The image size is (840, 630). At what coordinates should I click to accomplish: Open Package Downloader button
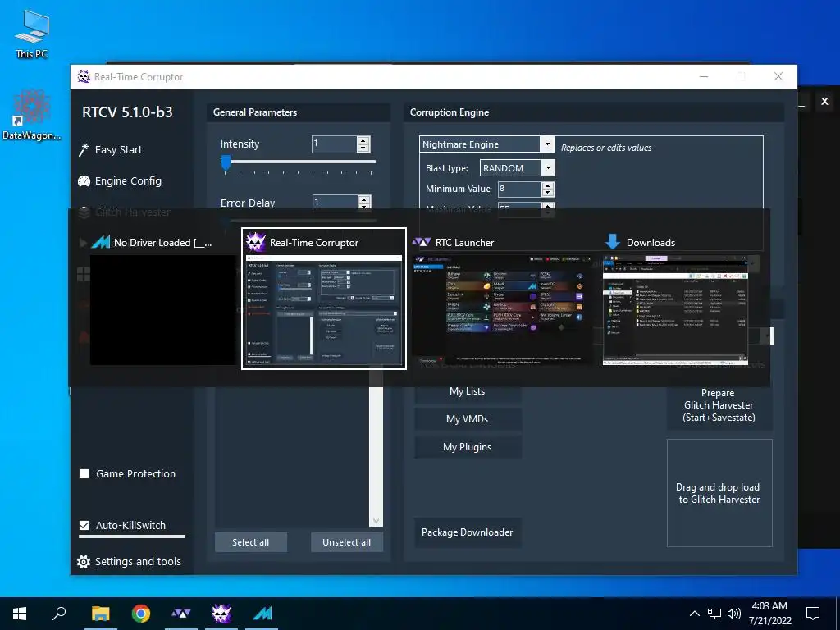click(x=467, y=532)
